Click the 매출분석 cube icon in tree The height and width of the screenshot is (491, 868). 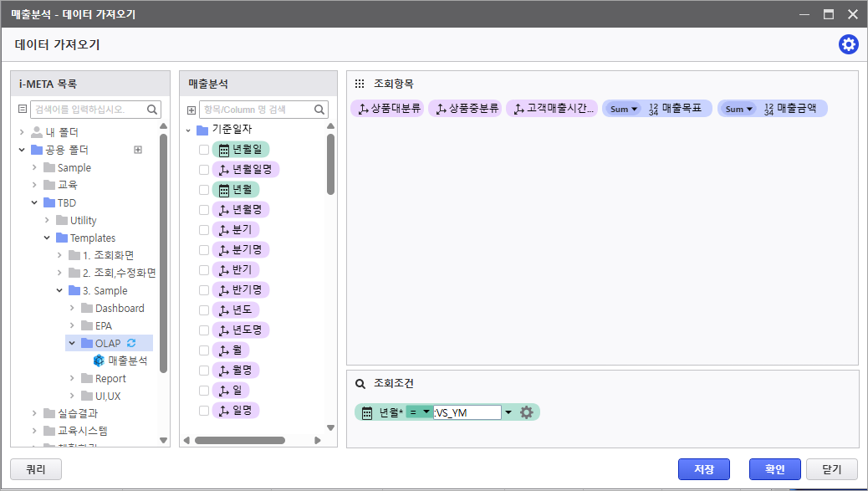99,361
